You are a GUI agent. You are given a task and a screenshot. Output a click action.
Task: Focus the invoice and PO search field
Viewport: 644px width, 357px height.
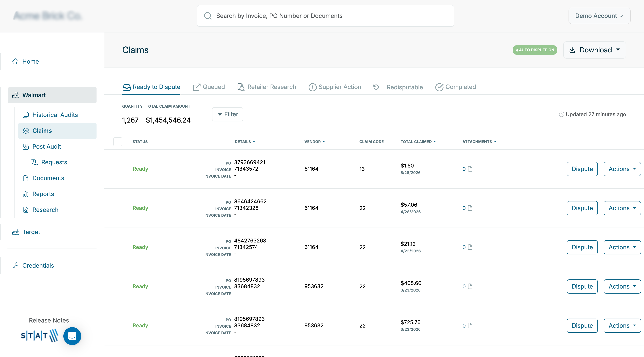tap(325, 16)
